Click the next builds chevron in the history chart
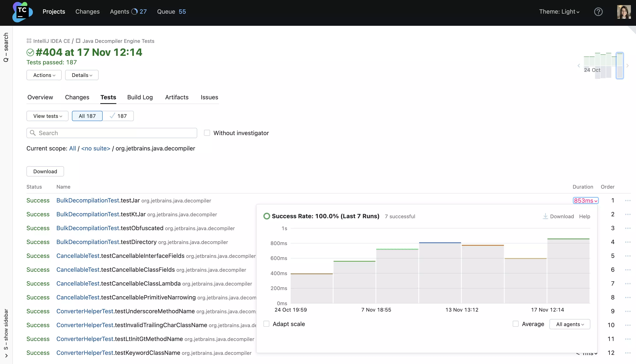The width and height of the screenshot is (636, 364). click(627, 66)
